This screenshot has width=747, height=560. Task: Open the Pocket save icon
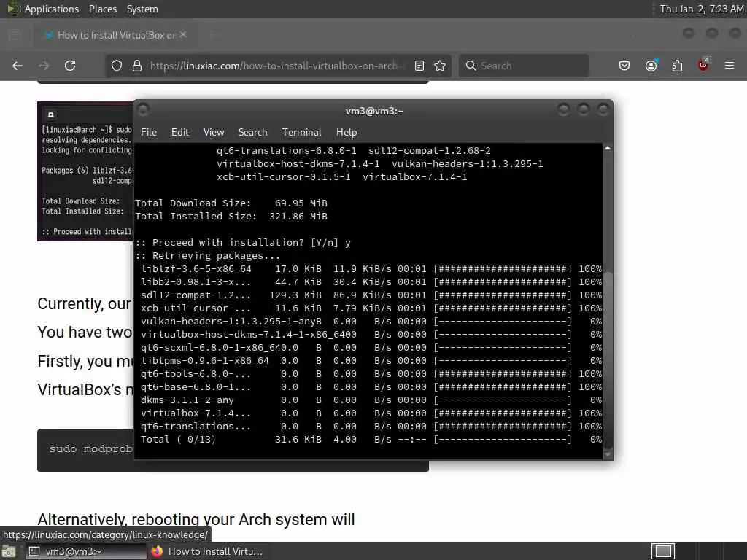tap(624, 66)
